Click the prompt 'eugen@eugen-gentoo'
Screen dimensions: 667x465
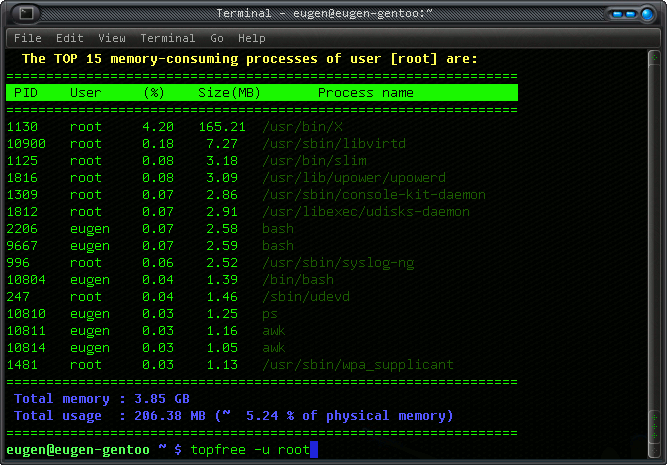point(78,450)
